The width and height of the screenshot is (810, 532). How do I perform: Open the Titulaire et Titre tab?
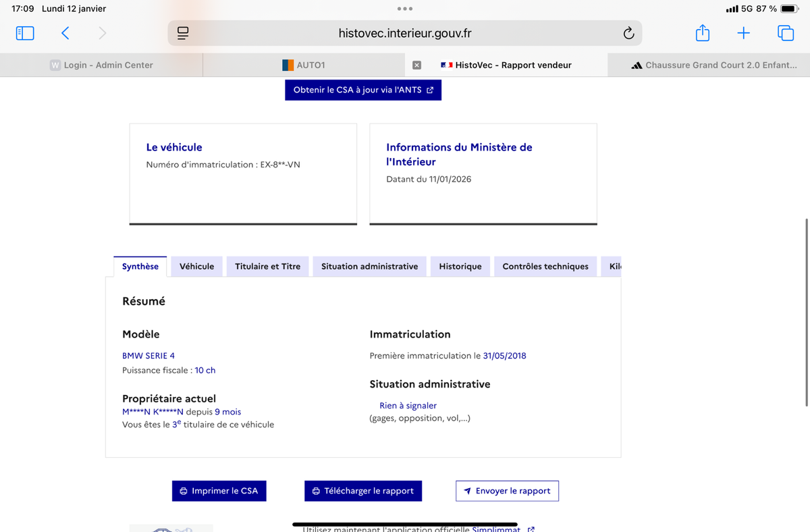click(267, 267)
